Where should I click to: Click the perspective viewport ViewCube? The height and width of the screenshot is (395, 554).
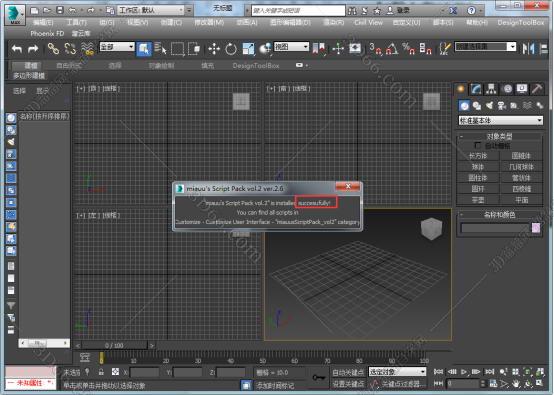431,229
